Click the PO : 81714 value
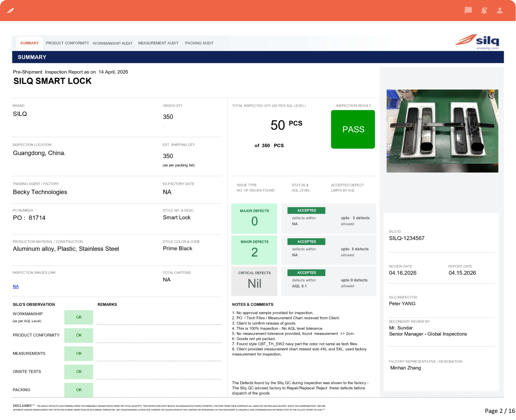 [29, 218]
